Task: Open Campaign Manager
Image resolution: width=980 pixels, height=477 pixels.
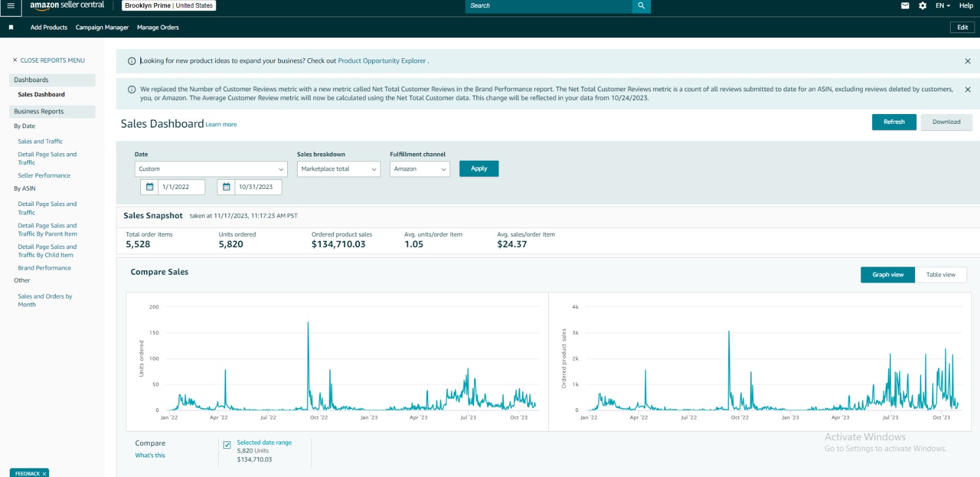Action: [x=102, y=28]
